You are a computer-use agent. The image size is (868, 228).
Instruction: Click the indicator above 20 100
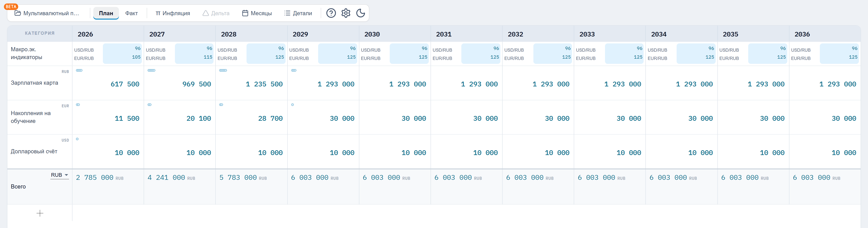point(150,105)
